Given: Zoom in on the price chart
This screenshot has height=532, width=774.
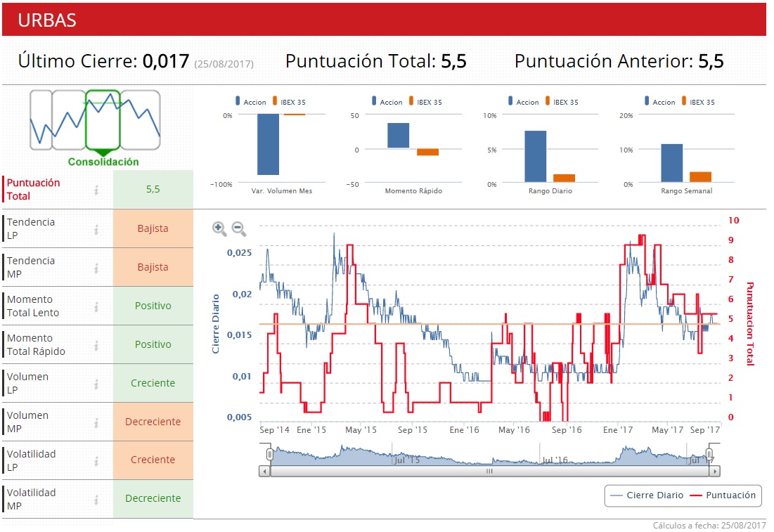Looking at the screenshot, I should tap(219, 228).
